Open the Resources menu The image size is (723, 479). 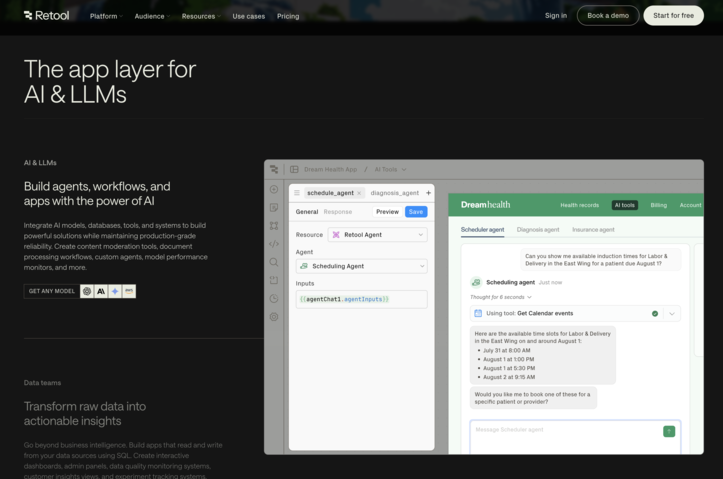pos(201,16)
